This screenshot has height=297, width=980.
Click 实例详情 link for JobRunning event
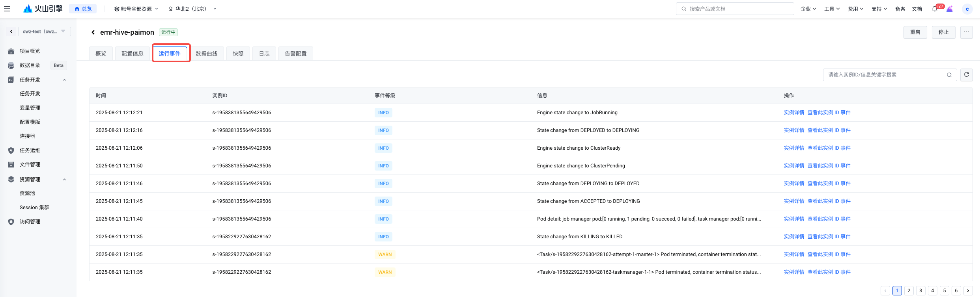coord(794,113)
